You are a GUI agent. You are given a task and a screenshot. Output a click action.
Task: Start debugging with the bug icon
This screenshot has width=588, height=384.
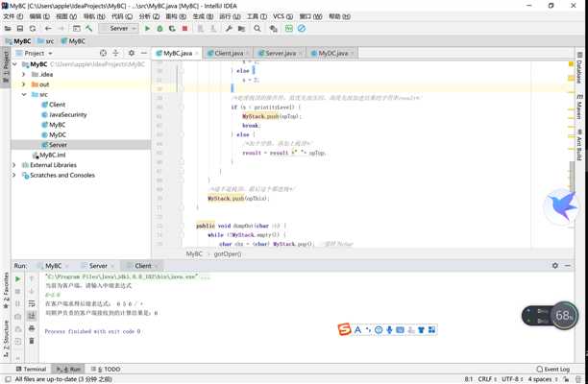[159, 29]
